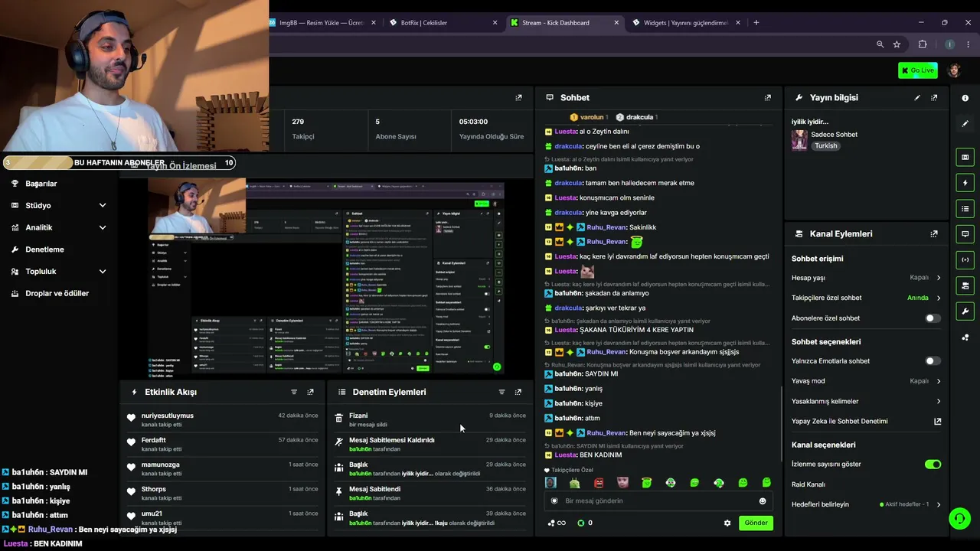This screenshot has width=980, height=551.
Task: Send the chat message with Gönder
Action: pos(756,523)
